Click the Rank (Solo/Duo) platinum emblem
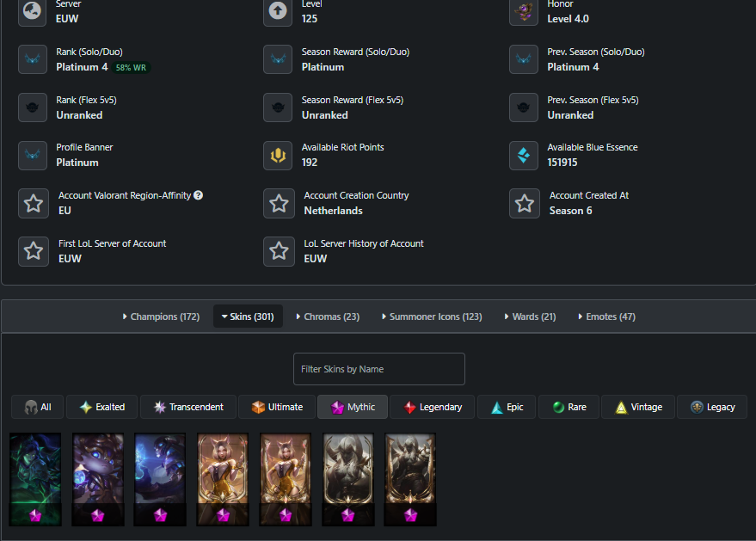This screenshot has width=756, height=541. pyautogui.click(x=33, y=59)
